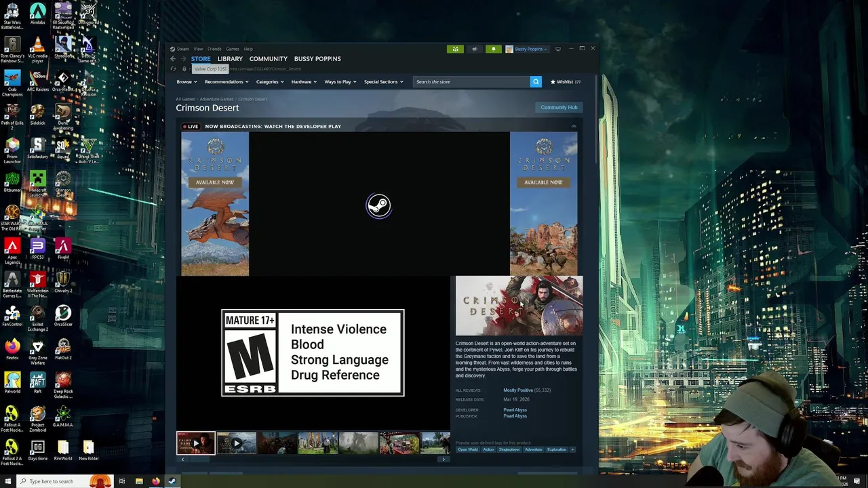Reload the Steam store page
This screenshot has width=868, height=488.
pyautogui.click(x=174, y=69)
